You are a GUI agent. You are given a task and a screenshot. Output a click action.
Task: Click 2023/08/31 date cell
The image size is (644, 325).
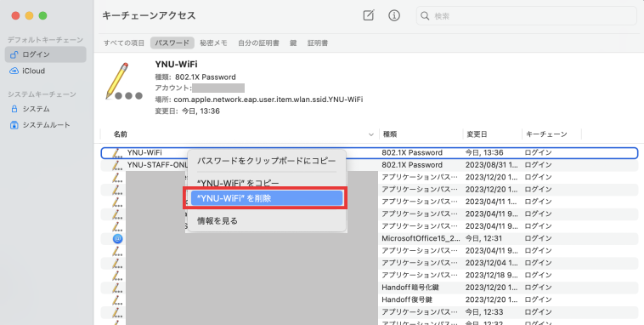coord(492,165)
